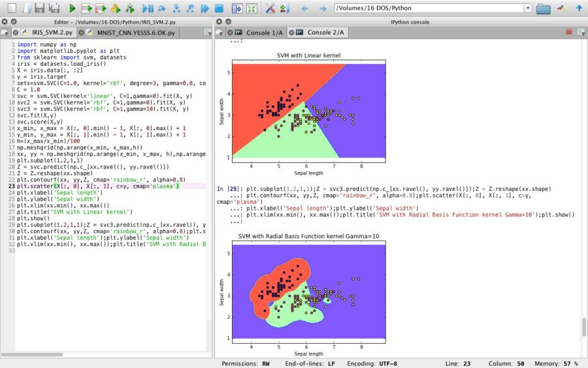The height and width of the screenshot is (368, 588).
Task: Browse for a working directory with the folder icon
Action: [543, 8]
